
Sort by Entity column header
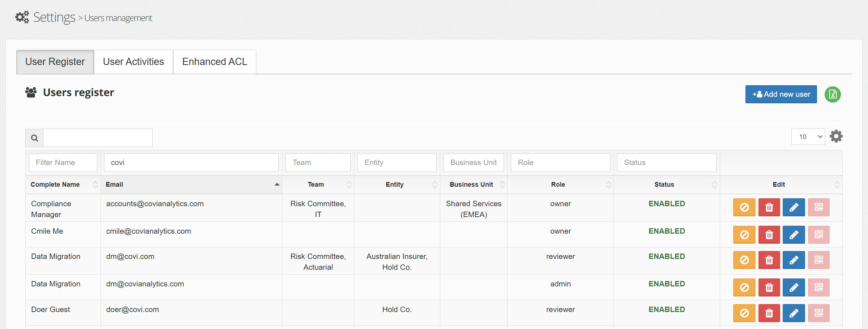[397, 185]
